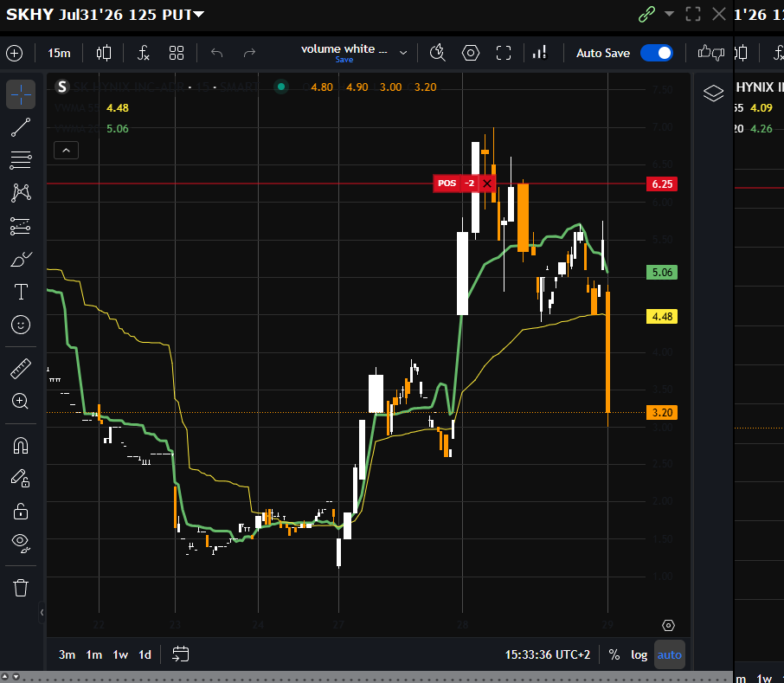Screen dimensions: 784x683
Task: Collapse the drawing toolbar side arrow
Action: (42, 612)
